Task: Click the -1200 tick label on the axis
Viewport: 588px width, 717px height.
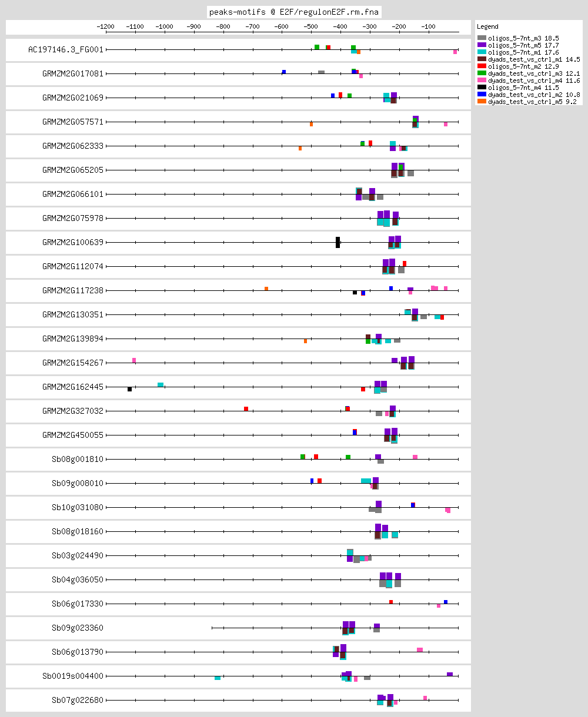Action: (106, 26)
